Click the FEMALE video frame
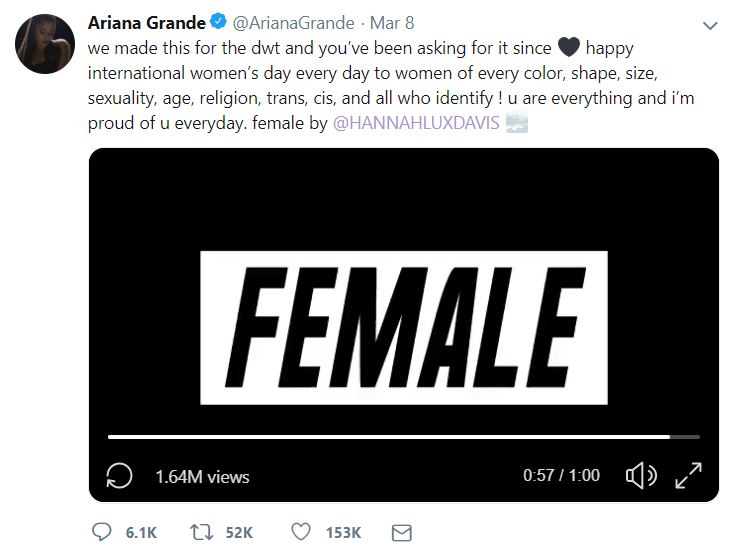The image size is (733, 553). point(403,325)
